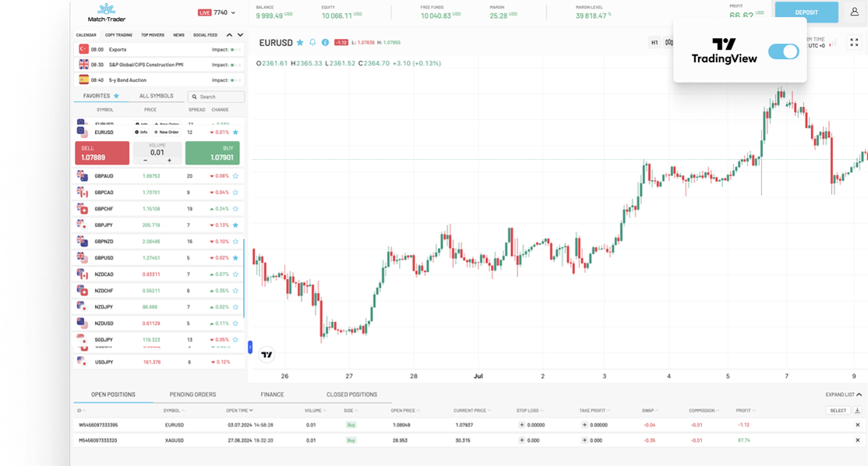This screenshot has width=868, height=466.
Task: Click the blue info icon beside EURUSD
Action: point(325,42)
